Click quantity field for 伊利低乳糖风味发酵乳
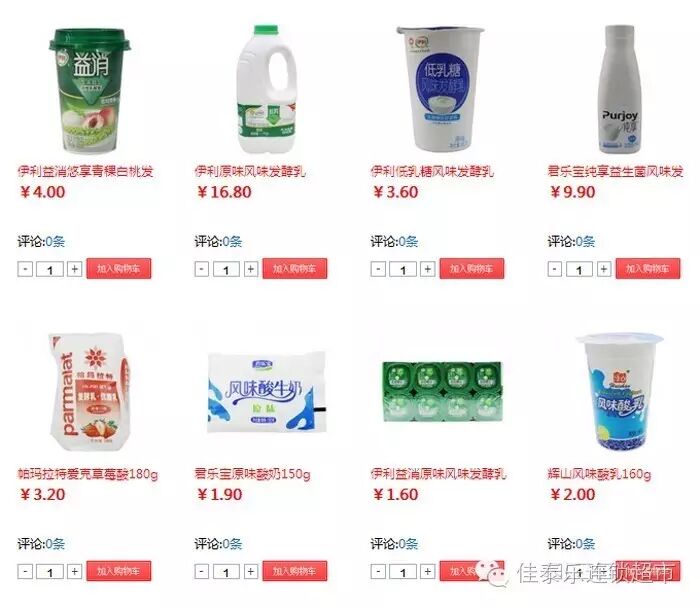 403,270
